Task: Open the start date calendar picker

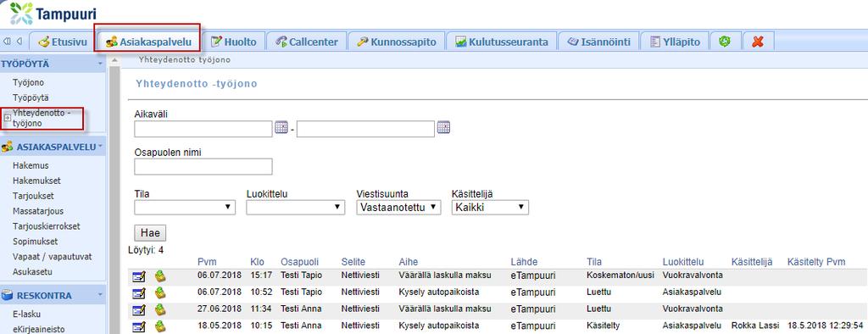Action: 281,128
